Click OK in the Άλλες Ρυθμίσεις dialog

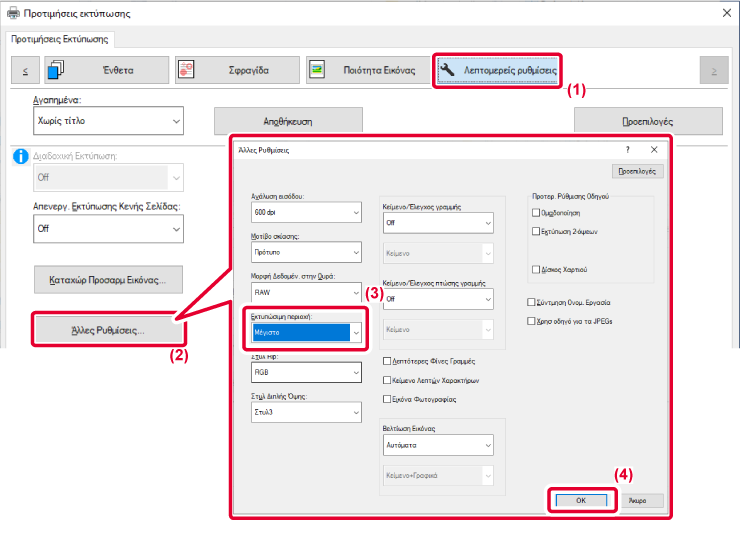click(581, 500)
